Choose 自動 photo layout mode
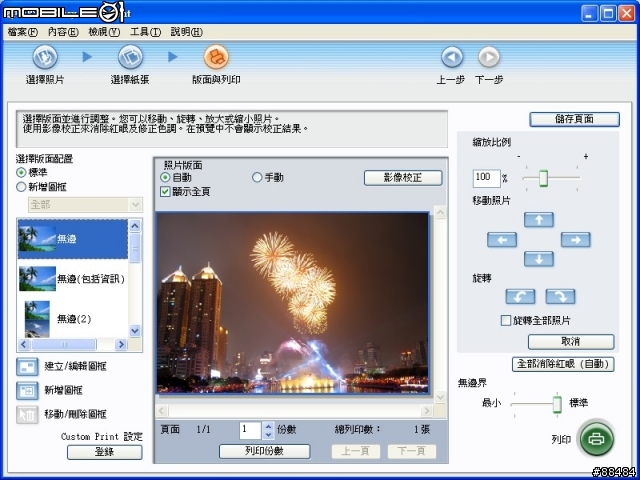The width and height of the screenshot is (640, 480). pyautogui.click(x=165, y=177)
